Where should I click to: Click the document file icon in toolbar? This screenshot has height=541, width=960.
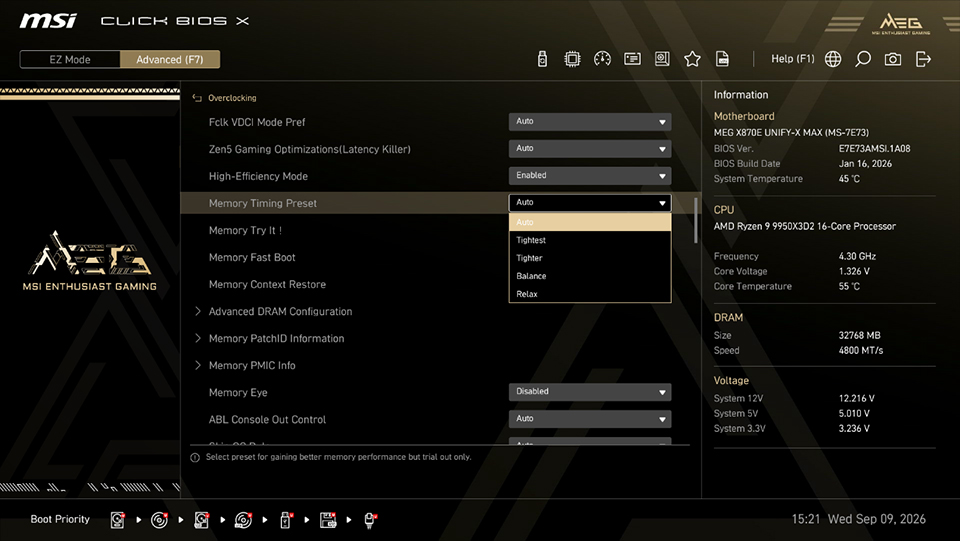(722, 59)
